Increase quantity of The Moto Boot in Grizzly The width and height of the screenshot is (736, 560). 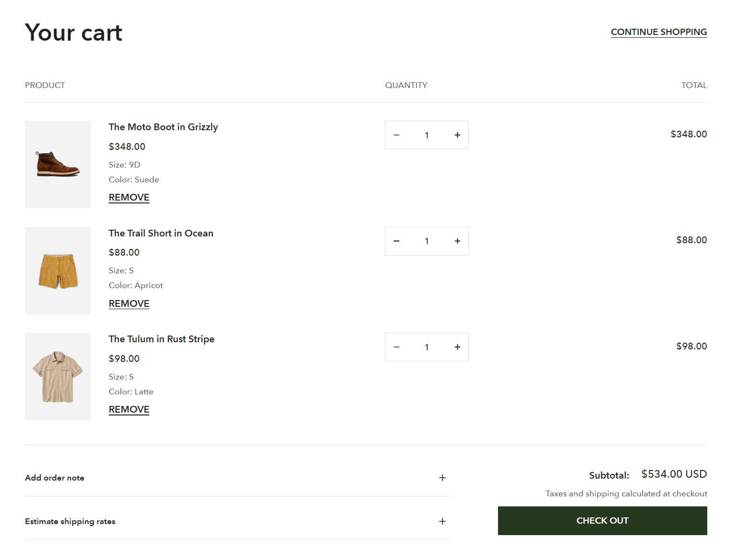[x=457, y=135]
